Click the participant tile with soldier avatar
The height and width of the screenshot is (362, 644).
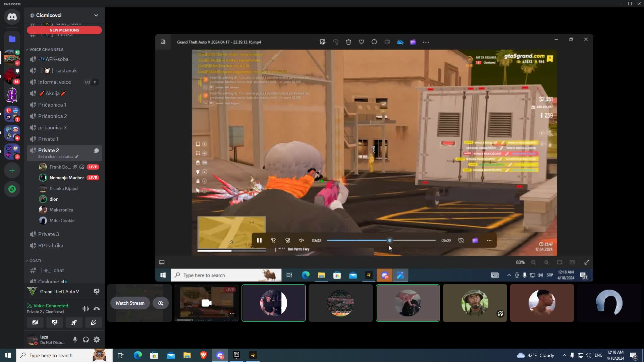(475, 303)
